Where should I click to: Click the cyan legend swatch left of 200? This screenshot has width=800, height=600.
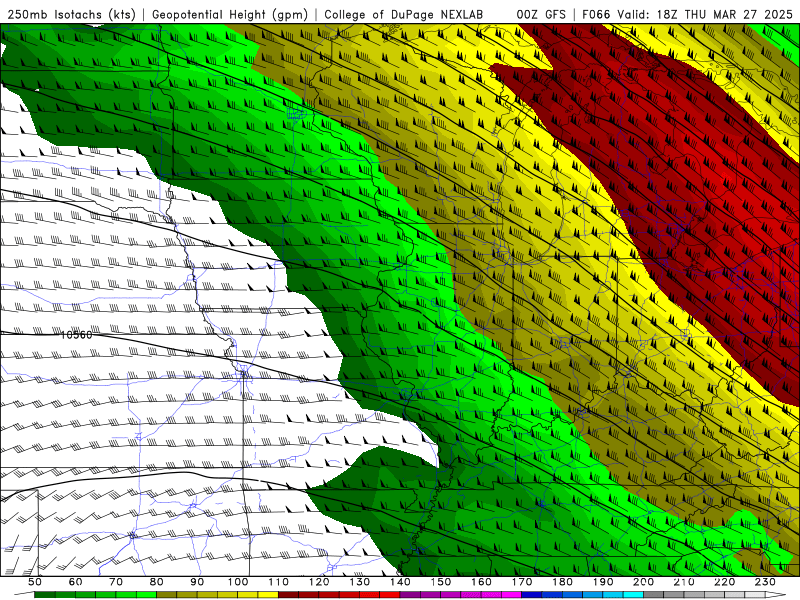click(633, 595)
